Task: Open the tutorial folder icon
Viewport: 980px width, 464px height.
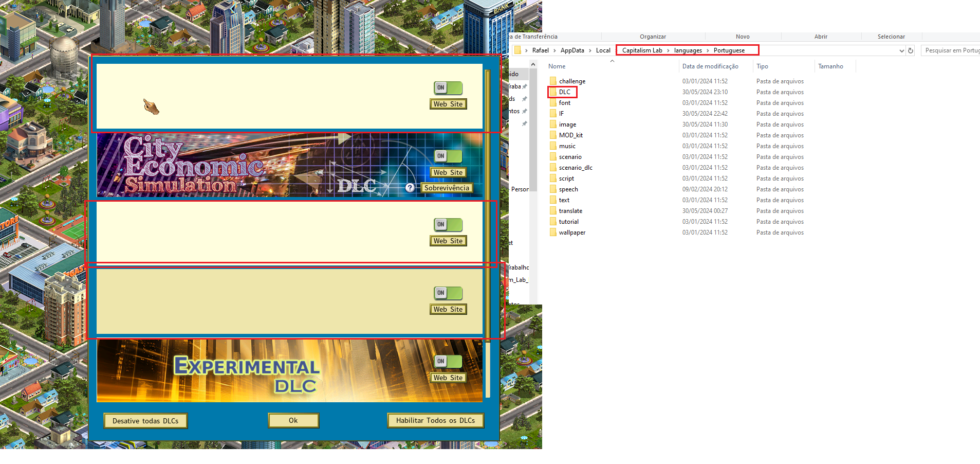Action: click(553, 221)
